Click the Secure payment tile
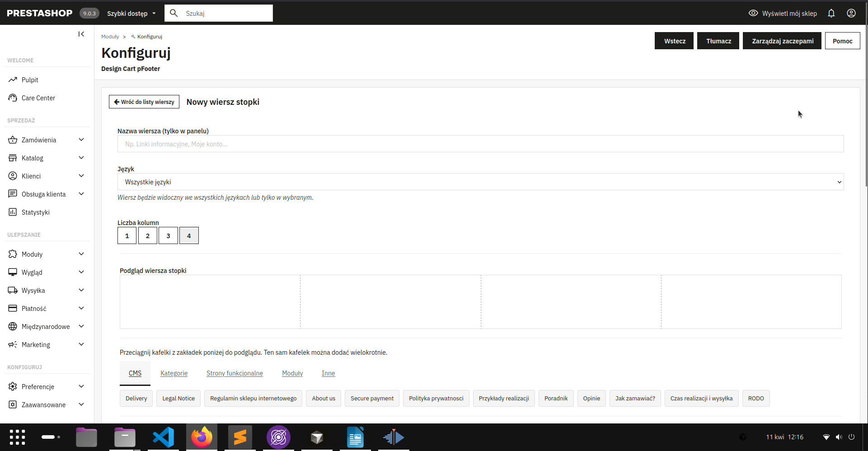 click(x=372, y=398)
